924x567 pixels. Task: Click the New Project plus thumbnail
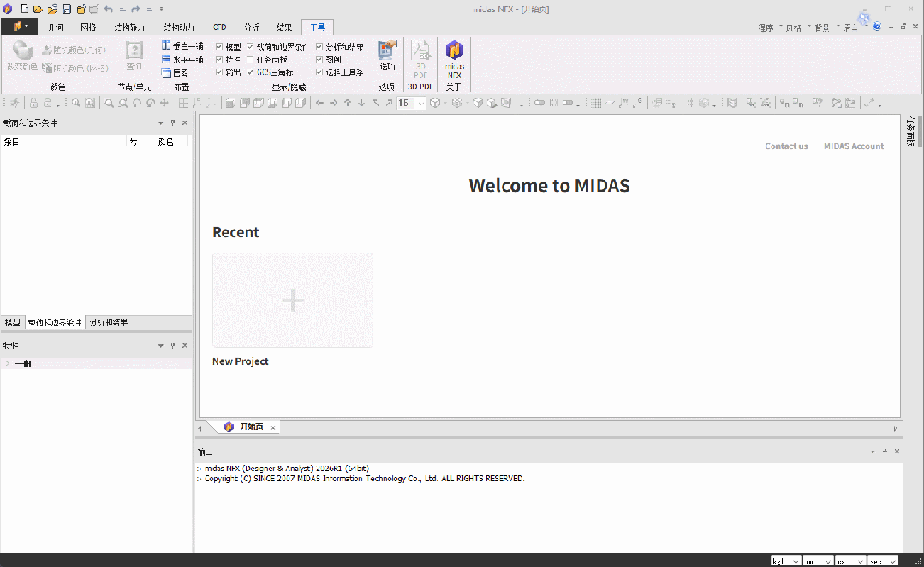(x=293, y=300)
